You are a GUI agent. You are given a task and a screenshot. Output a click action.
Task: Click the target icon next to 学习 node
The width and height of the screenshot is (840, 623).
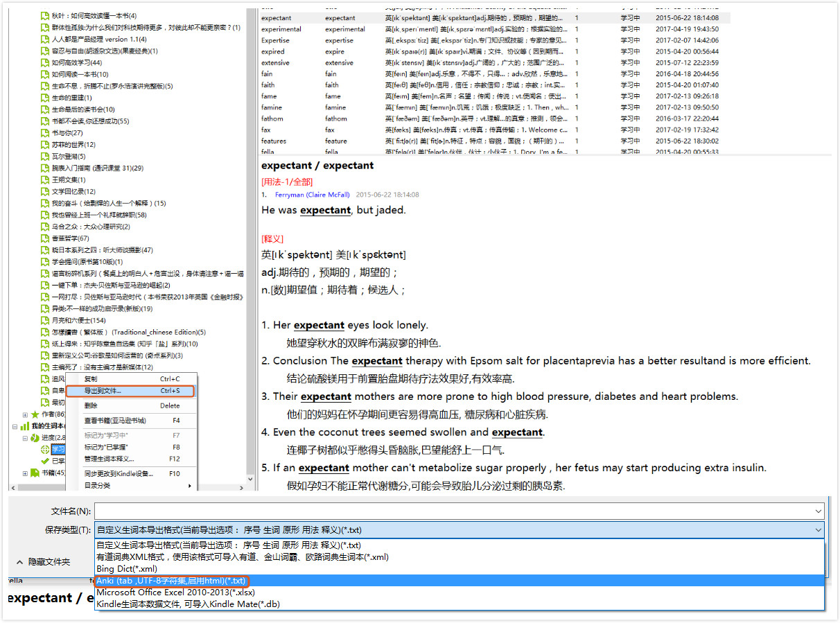tap(45, 450)
